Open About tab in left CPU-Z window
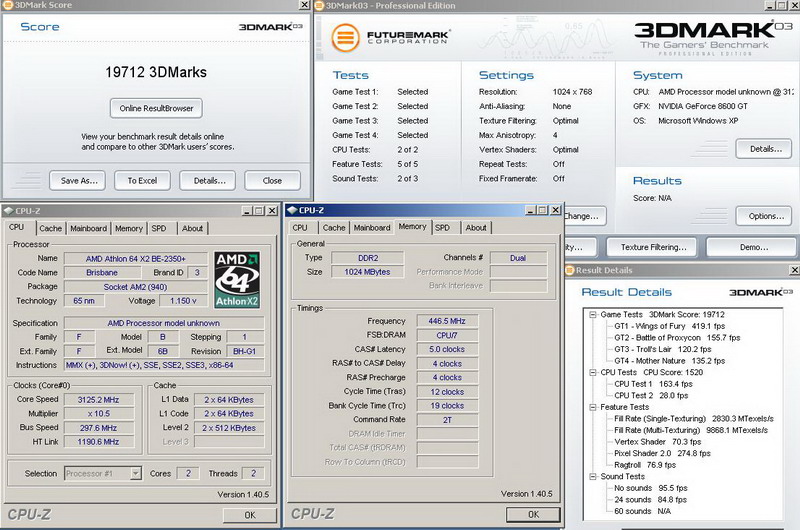 [x=192, y=229]
